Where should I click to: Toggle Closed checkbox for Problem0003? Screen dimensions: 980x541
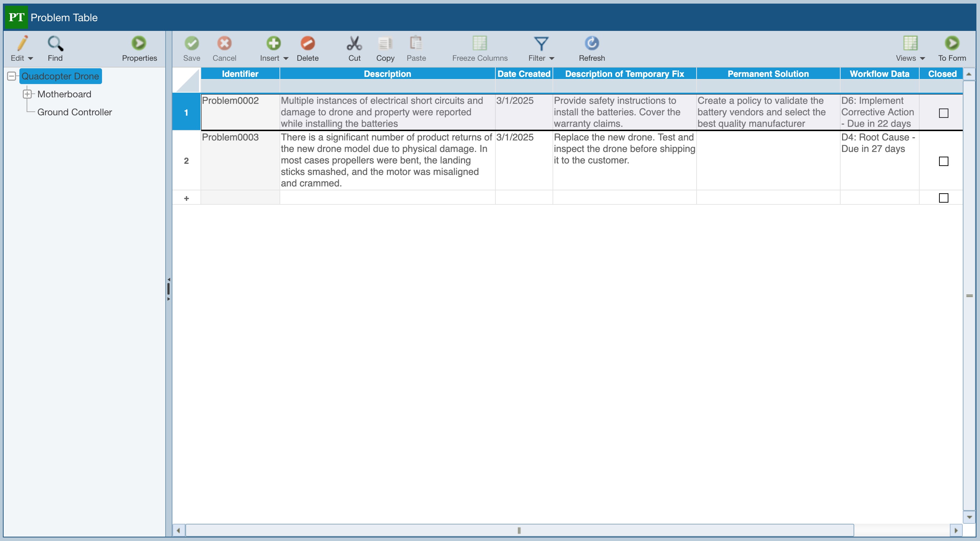[x=943, y=161]
